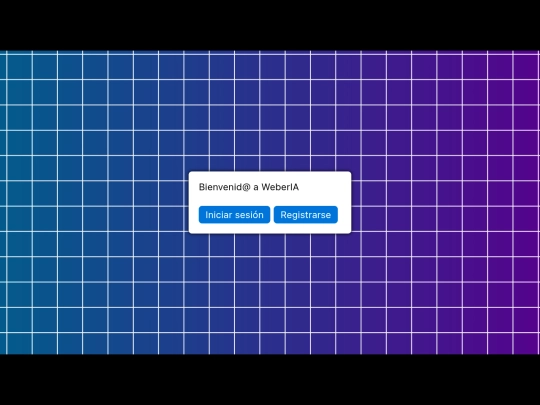Open the Registrarse sign-up button

pos(305,215)
